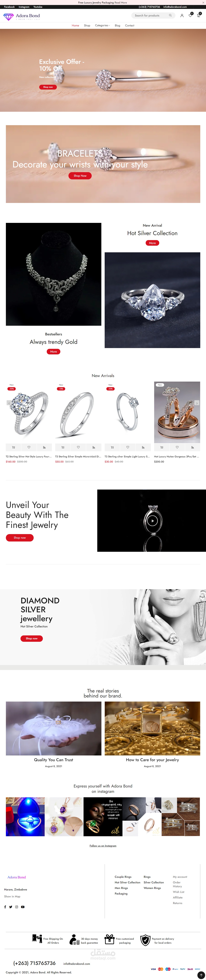This screenshot has height=980, width=206.
Task: Open the Shop menu item
Action: [87, 26]
